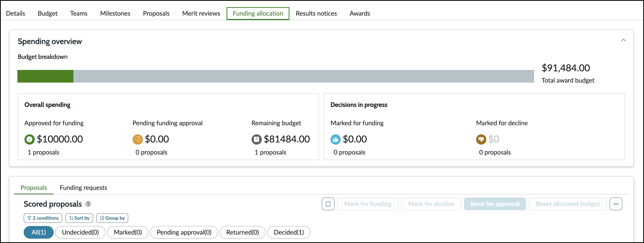Click the Scored proposals heading
The height and width of the screenshot is (243, 644).
(52, 204)
